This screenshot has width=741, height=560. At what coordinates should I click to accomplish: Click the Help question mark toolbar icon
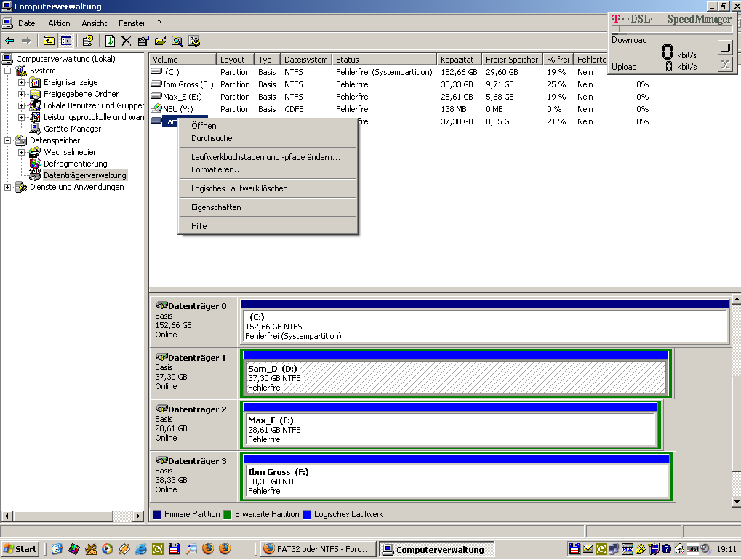pyautogui.click(x=87, y=41)
